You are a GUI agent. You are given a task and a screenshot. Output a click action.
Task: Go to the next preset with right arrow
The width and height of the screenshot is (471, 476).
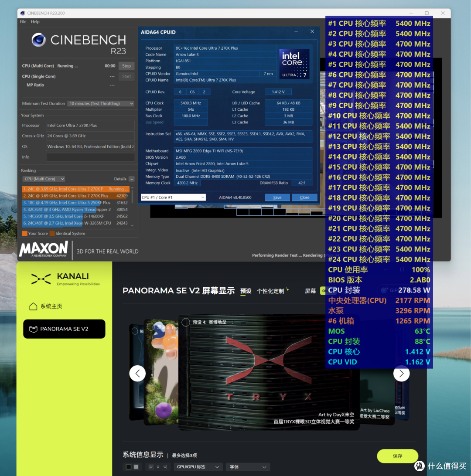point(401,374)
